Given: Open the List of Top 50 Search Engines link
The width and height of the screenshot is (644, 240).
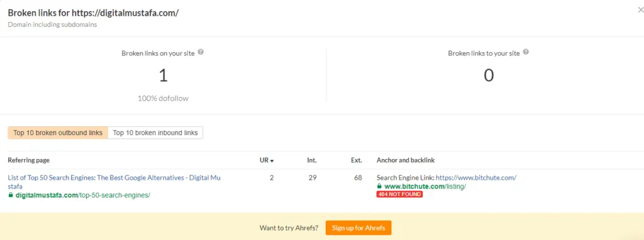Looking at the screenshot, I should [x=114, y=182].
